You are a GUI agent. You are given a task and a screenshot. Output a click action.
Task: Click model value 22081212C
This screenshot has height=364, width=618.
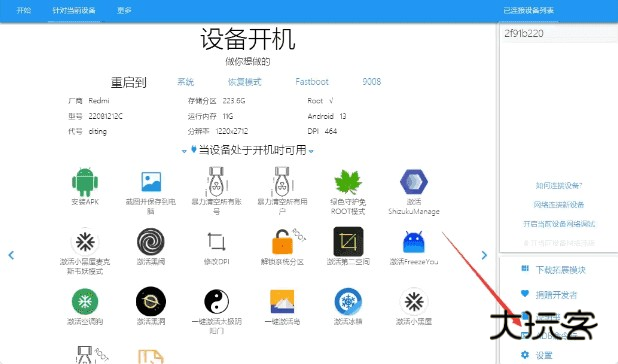[x=106, y=116]
